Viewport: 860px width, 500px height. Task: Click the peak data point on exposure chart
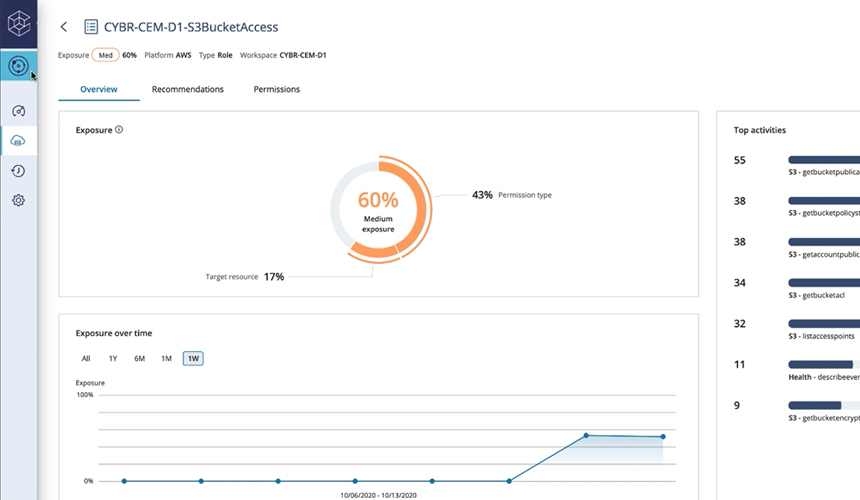click(586, 435)
